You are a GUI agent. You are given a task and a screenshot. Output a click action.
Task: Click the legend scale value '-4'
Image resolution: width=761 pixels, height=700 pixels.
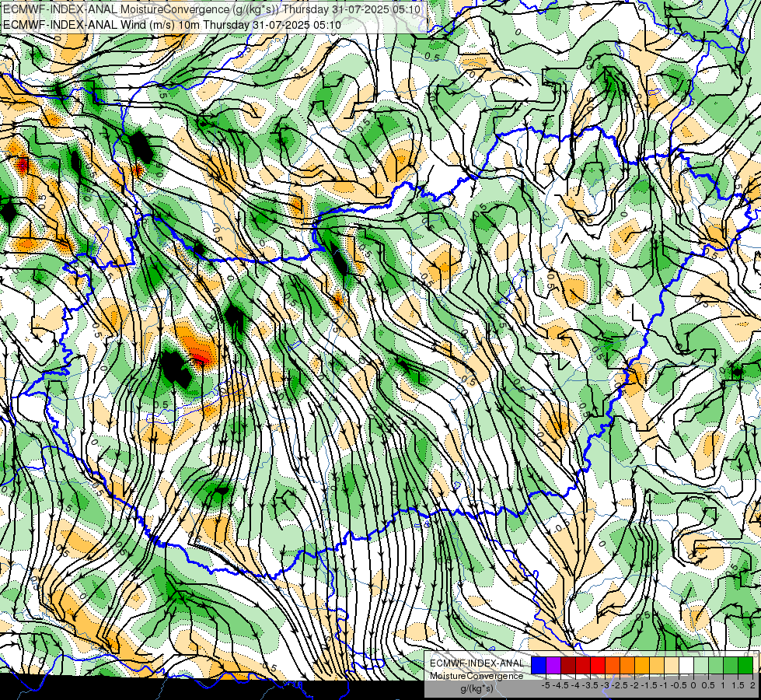(575, 685)
